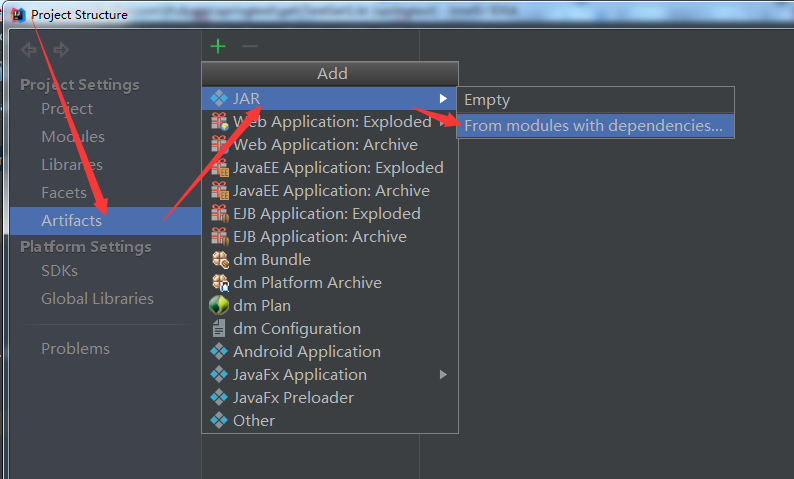The width and height of the screenshot is (794, 479).
Task: Open the Modules settings page
Action: [x=73, y=136]
